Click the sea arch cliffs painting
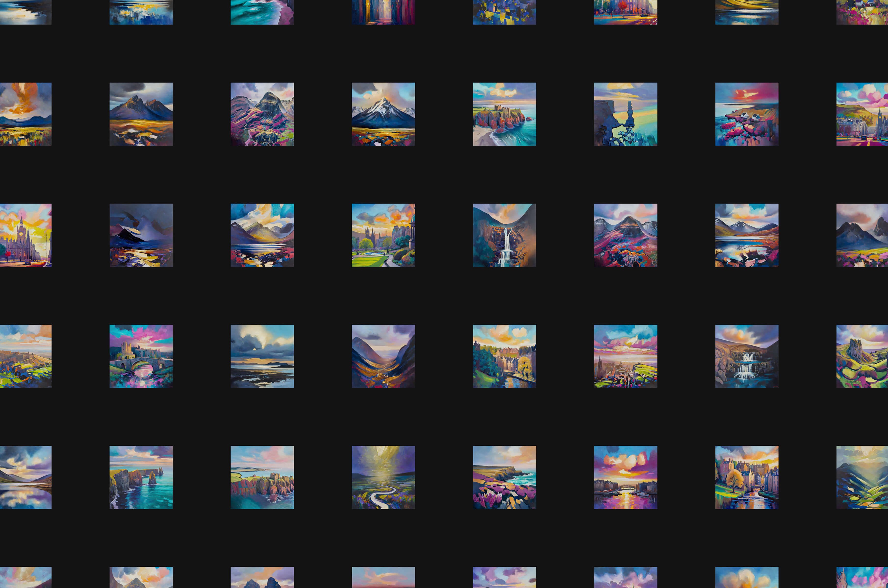 click(141, 477)
